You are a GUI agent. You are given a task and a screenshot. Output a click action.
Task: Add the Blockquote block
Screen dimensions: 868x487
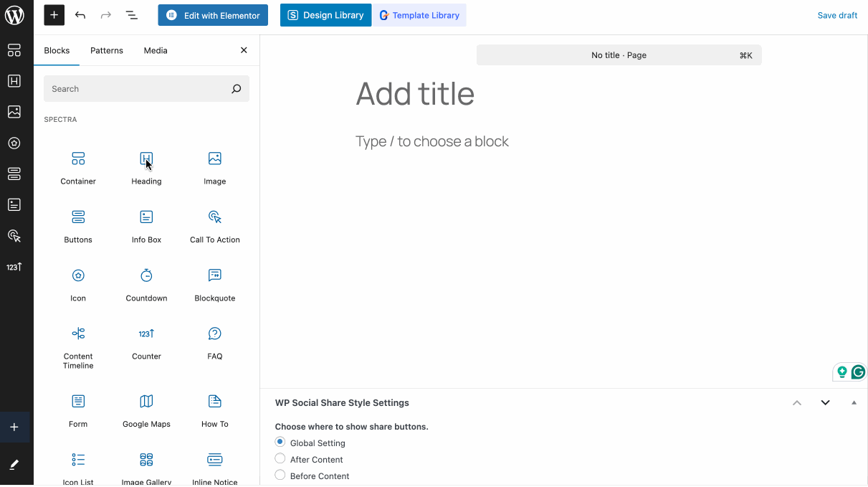tap(214, 285)
